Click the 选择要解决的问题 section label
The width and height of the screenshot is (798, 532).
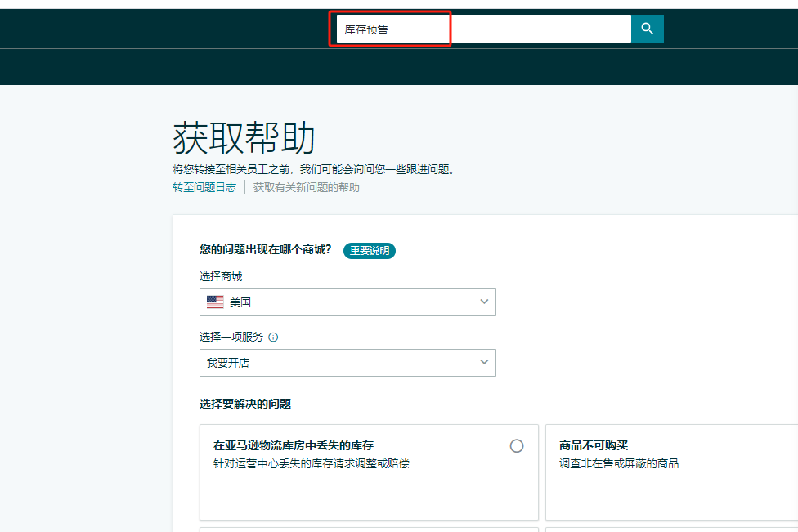(x=245, y=404)
